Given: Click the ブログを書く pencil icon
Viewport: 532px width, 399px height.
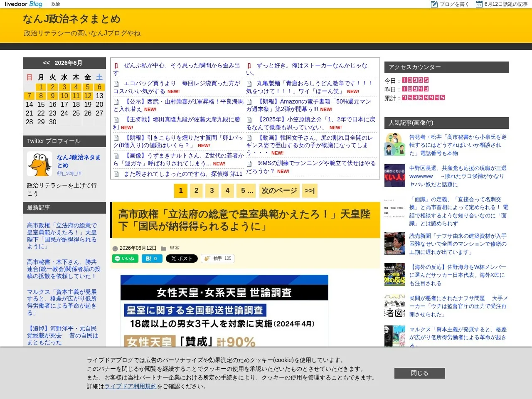Looking at the screenshot, I should (434, 4).
